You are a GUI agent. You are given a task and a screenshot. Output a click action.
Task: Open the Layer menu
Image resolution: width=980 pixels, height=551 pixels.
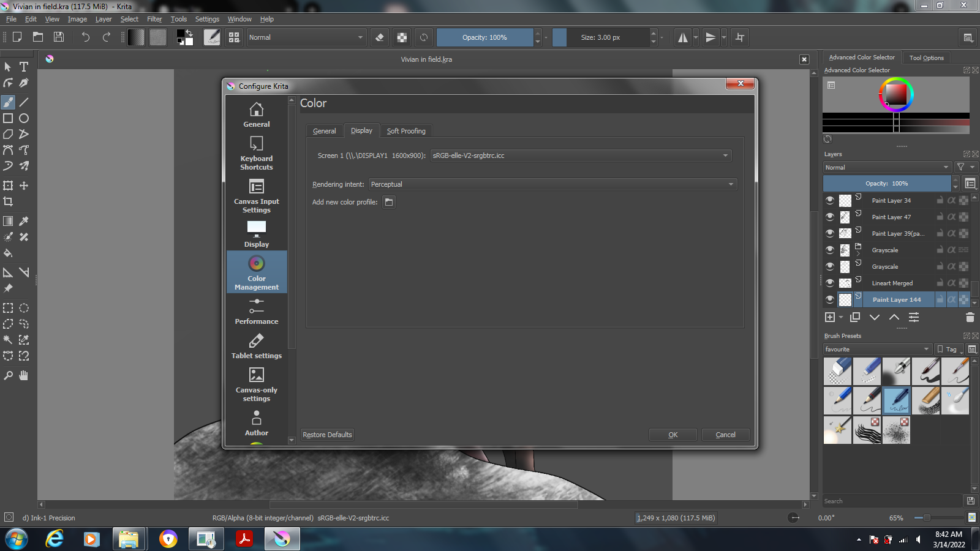coord(104,19)
